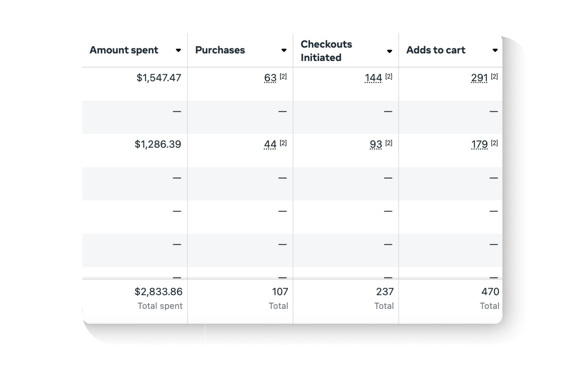
Task: Click the 44 purchases value link
Action: coord(270,144)
